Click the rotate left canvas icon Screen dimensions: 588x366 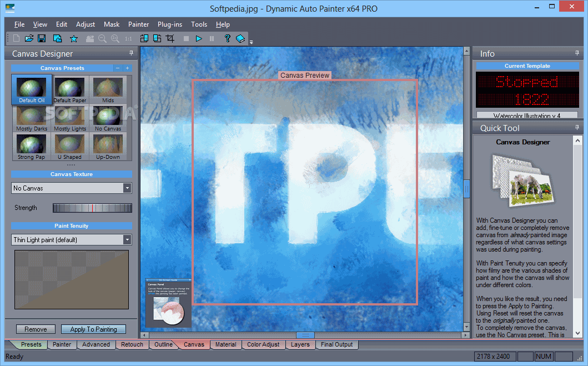click(144, 38)
